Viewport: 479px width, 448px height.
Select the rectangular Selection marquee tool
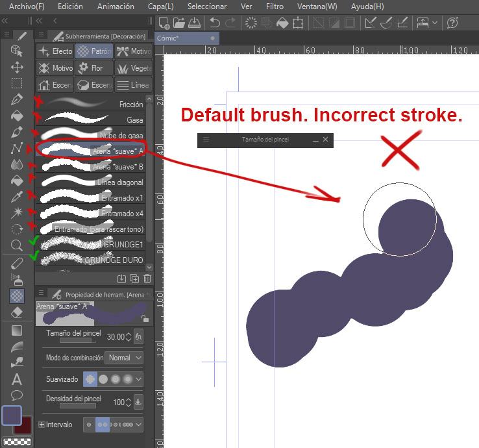tap(17, 83)
